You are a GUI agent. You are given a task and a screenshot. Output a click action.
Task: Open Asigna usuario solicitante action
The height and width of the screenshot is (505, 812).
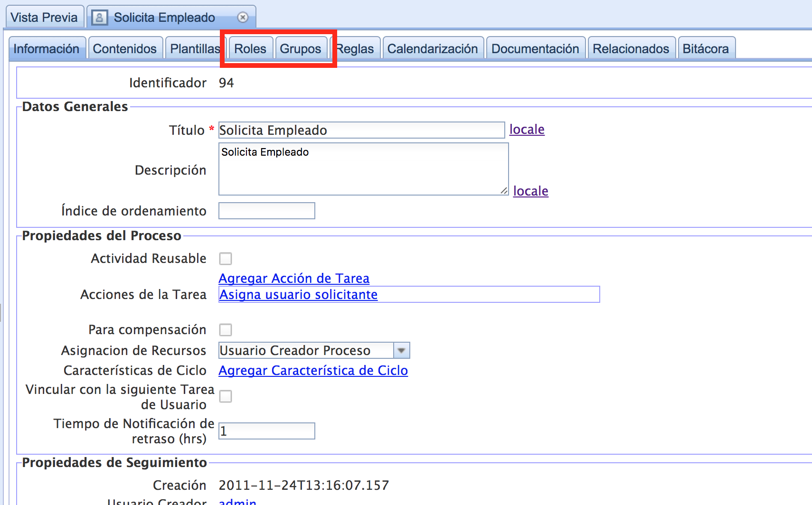(x=298, y=295)
